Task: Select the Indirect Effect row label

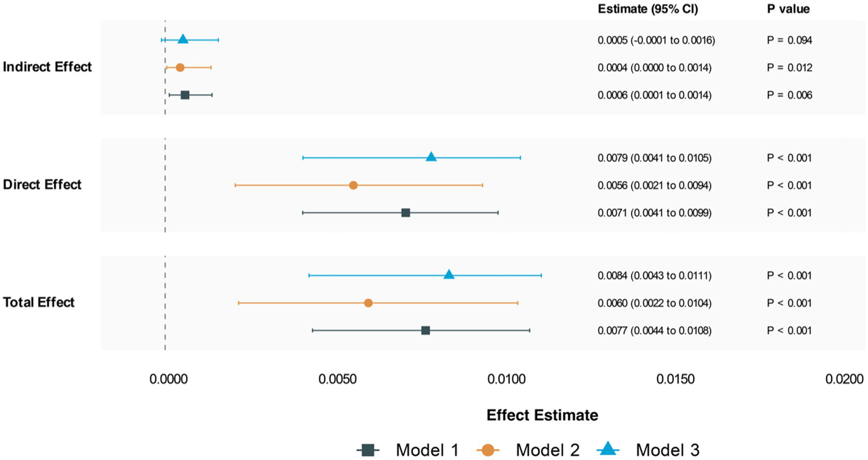Action: [47, 67]
